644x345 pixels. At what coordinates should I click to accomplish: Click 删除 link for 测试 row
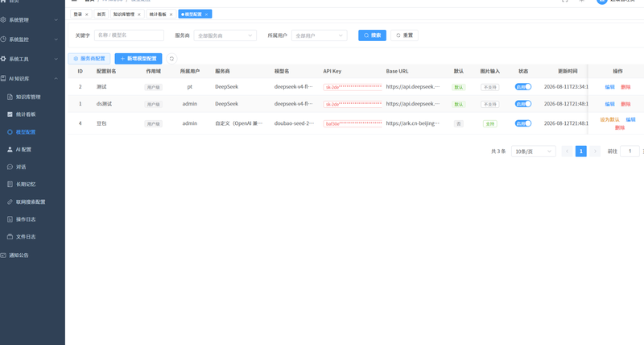pos(625,87)
